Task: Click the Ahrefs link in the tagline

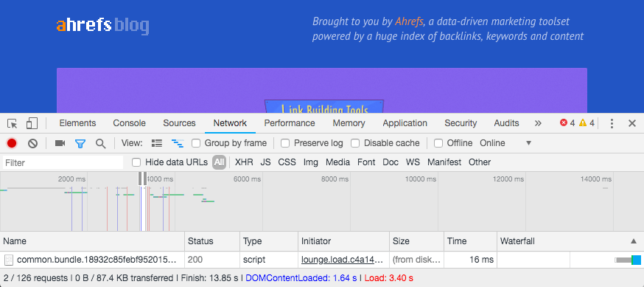Action: [x=409, y=21]
